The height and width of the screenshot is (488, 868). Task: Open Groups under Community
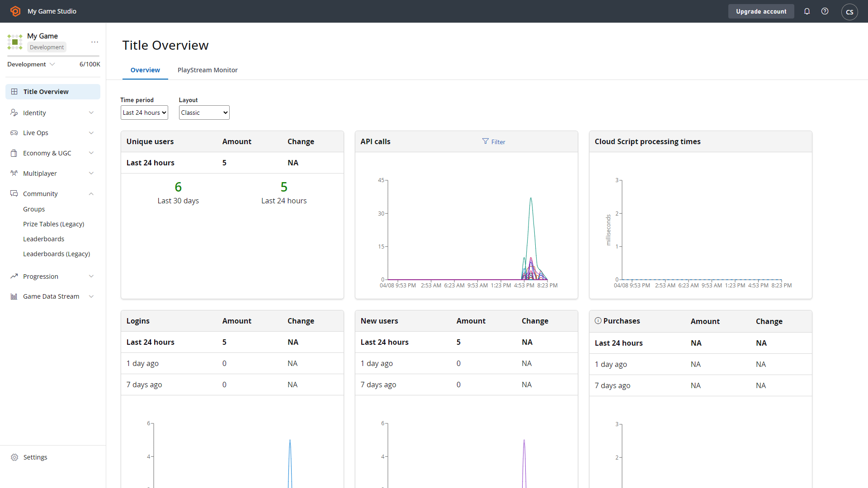tap(34, 209)
